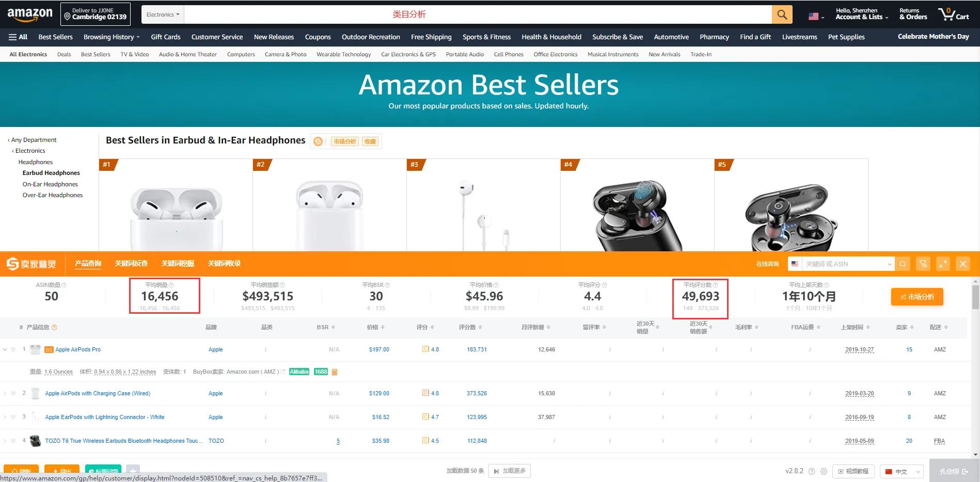The height and width of the screenshot is (482, 980).
Task: Open the Amazon shopping cart
Action: pyautogui.click(x=953, y=14)
